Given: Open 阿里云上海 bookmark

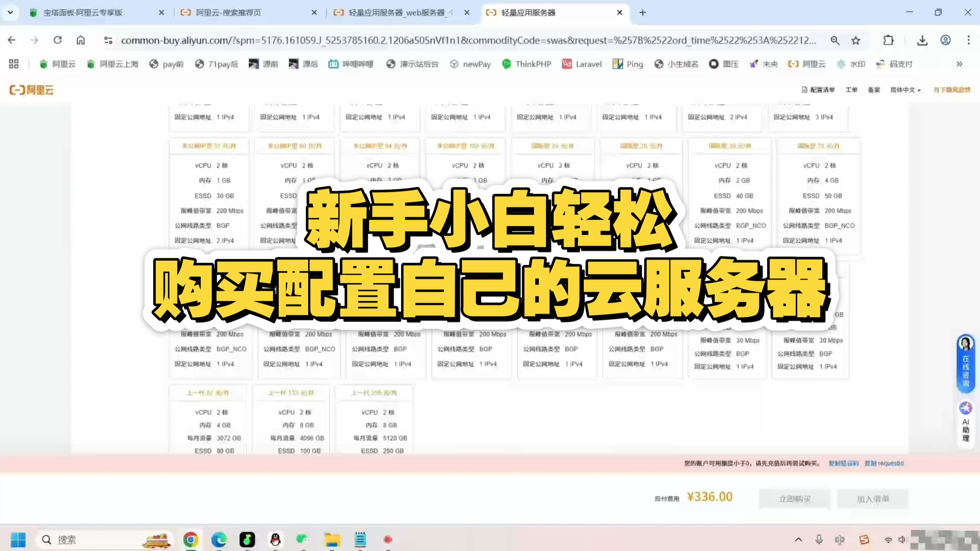Looking at the screenshot, I should 113,64.
